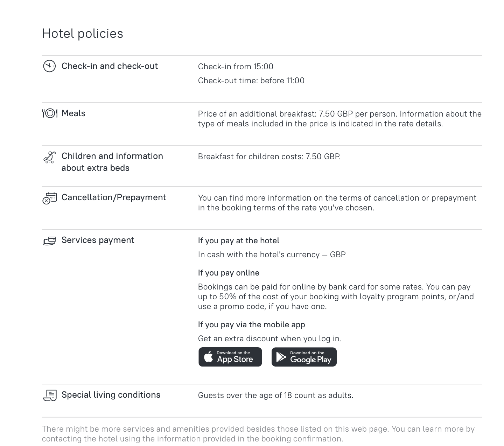The image size is (504, 446).
Task: Click the Special living conditions title
Action: tap(111, 395)
